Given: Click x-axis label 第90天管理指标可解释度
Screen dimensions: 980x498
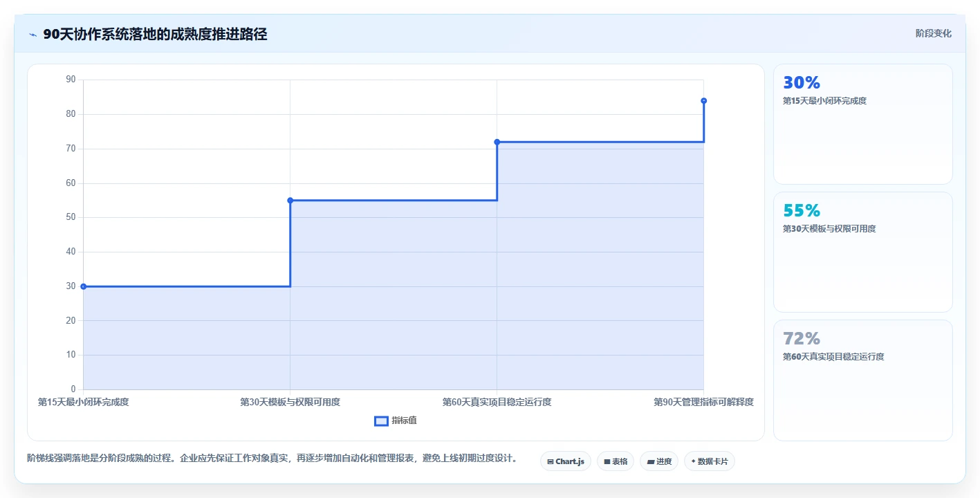Looking at the screenshot, I should point(703,402).
